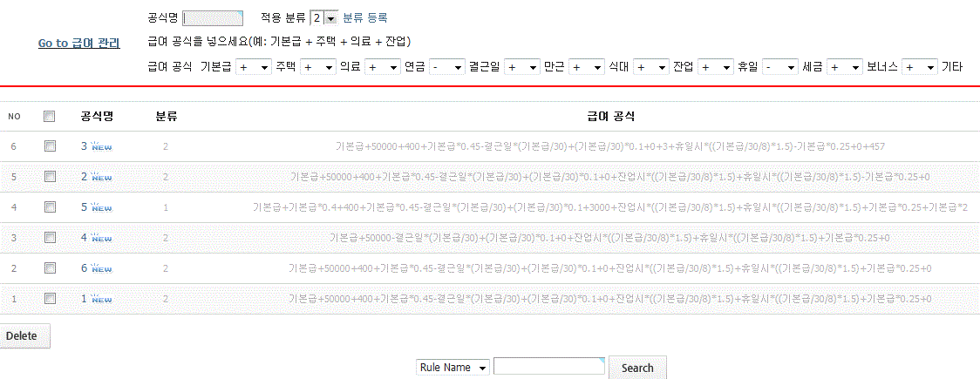980x379 pixels.
Task: Open the operator dropdown after 기본급
Action: point(254,67)
